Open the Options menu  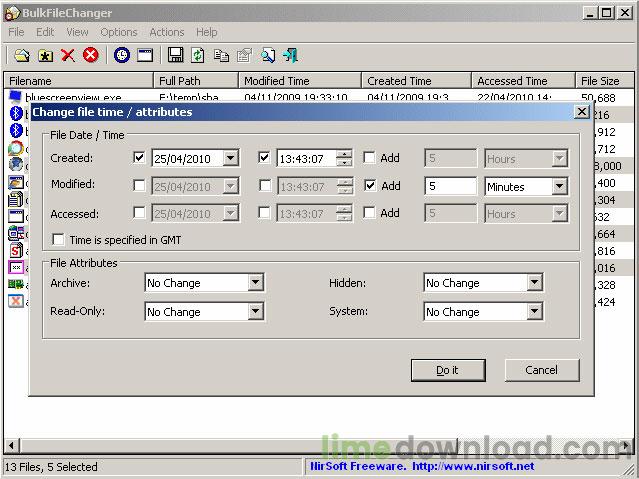119,32
